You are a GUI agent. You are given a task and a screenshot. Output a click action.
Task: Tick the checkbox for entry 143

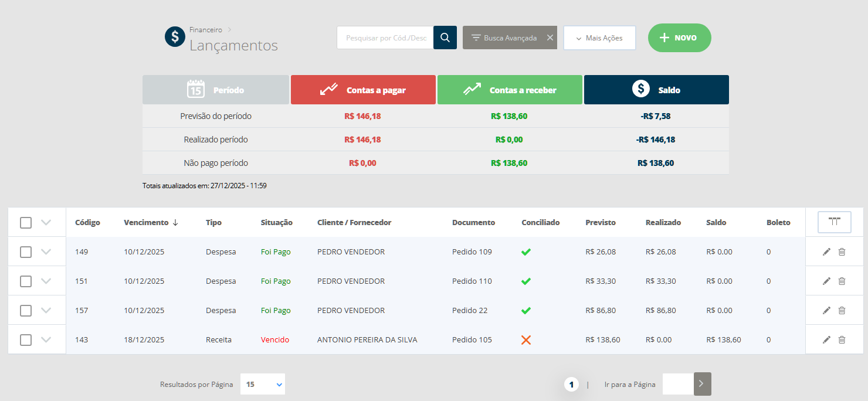(x=26, y=339)
